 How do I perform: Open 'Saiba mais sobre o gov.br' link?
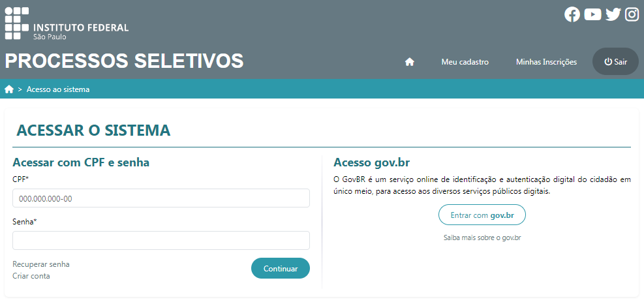pyautogui.click(x=482, y=237)
